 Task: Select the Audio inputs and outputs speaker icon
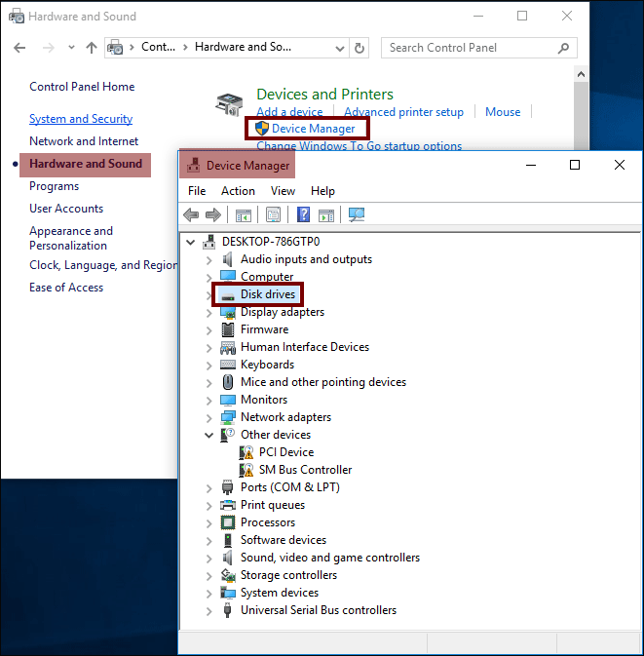[x=227, y=259]
